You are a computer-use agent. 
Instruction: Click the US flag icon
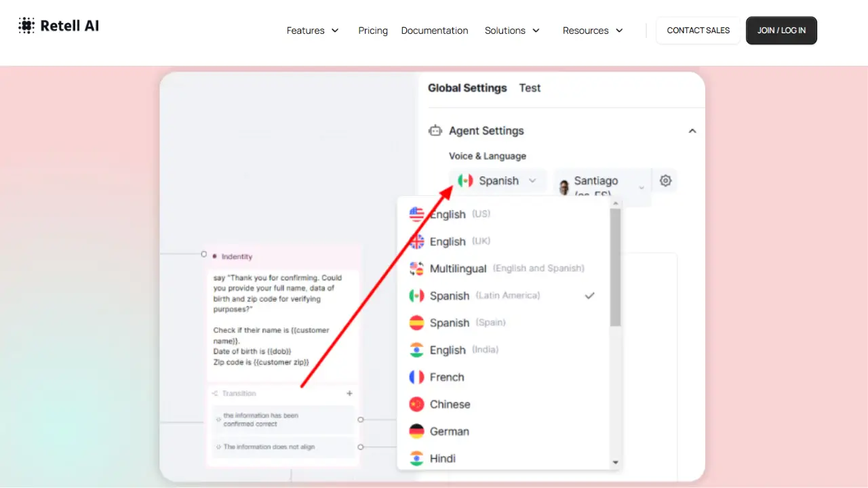point(416,214)
